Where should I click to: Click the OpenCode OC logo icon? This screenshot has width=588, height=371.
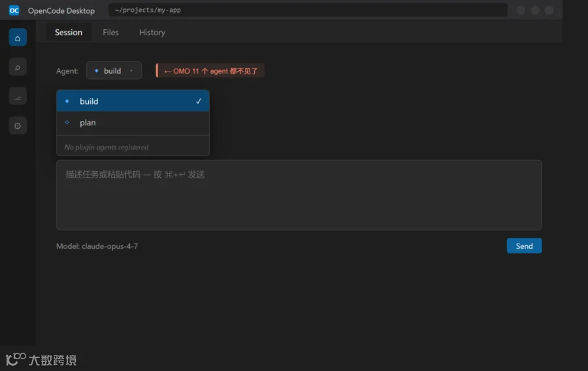[14, 10]
